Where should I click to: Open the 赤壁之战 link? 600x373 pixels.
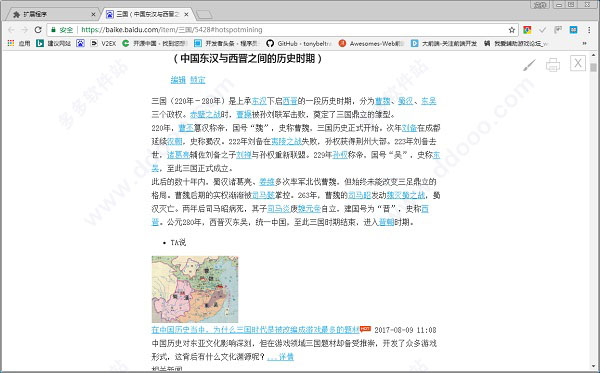tap(205, 114)
